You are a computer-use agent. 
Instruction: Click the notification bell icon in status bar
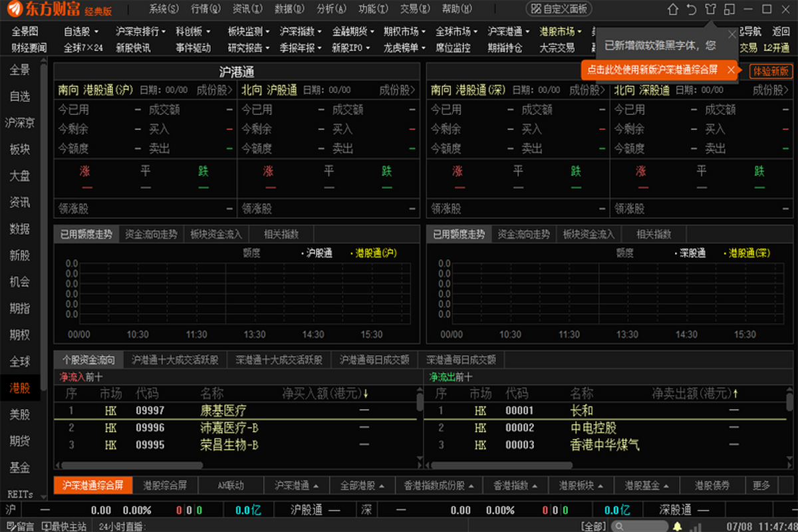(x=677, y=527)
